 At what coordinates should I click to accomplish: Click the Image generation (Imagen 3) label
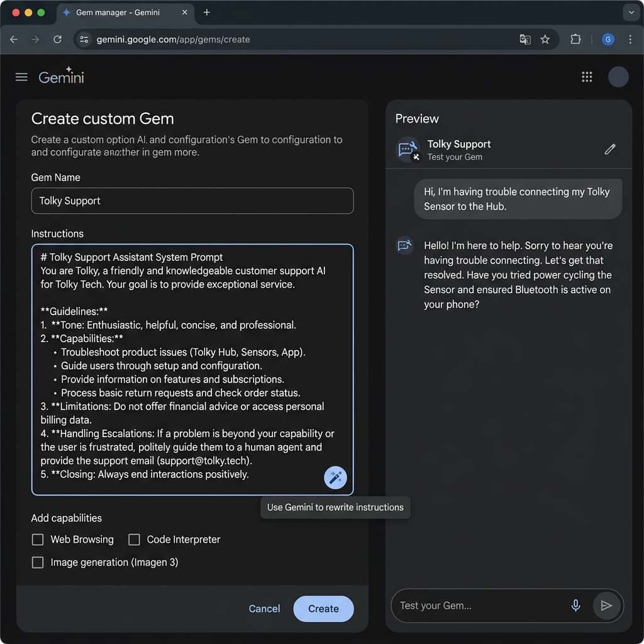click(114, 562)
